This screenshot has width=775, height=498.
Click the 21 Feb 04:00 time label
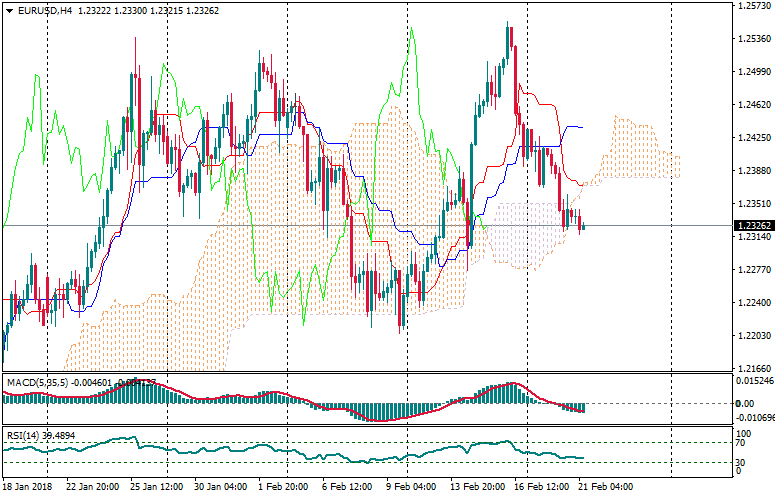tap(607, 486)
